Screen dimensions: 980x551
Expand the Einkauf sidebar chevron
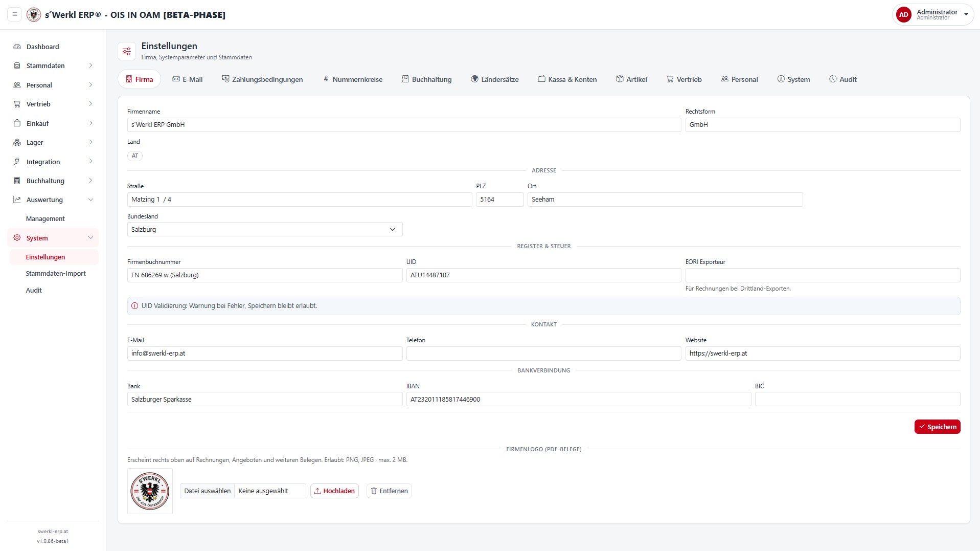90,123
